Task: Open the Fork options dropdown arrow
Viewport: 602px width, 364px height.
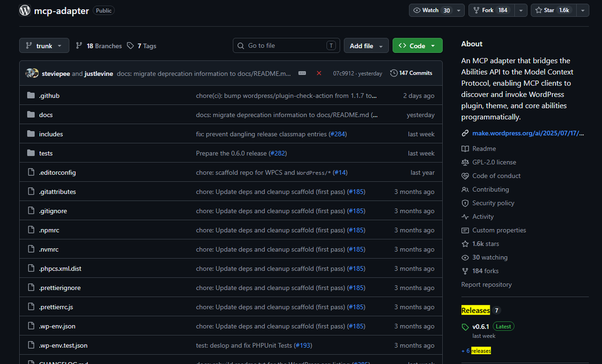Action: click(521, 11)
